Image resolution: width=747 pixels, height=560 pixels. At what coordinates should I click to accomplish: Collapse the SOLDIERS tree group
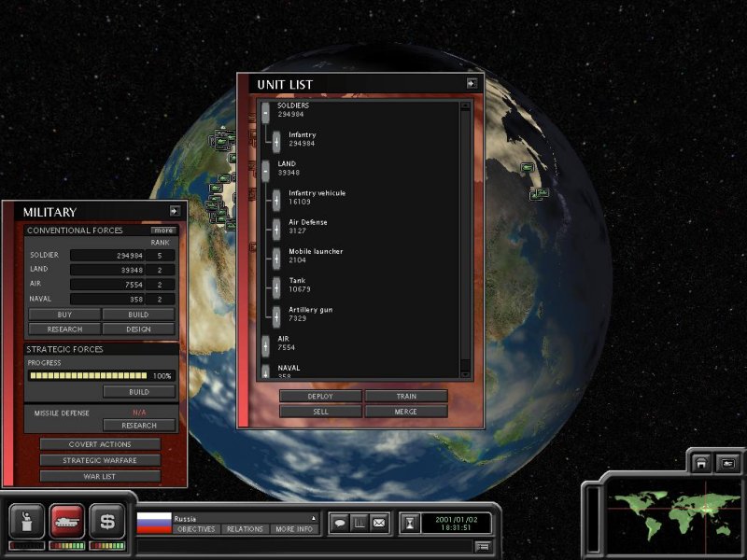click(x=265, y=112)
